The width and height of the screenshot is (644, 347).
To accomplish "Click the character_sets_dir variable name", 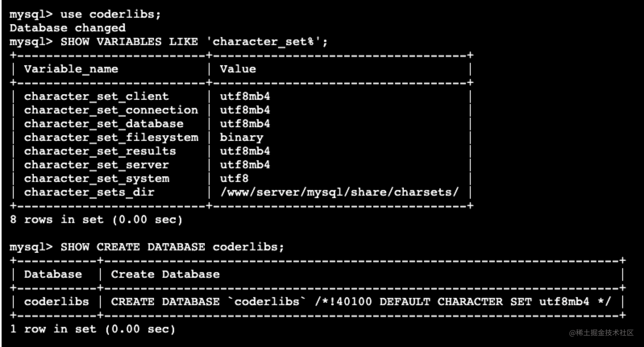I will (89, 192).
